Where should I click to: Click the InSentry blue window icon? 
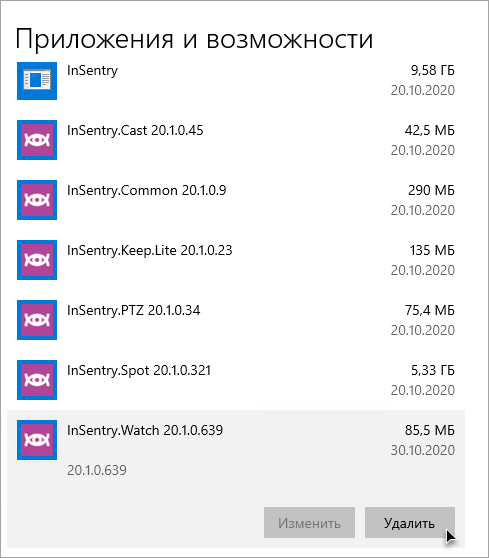(37, 81)
